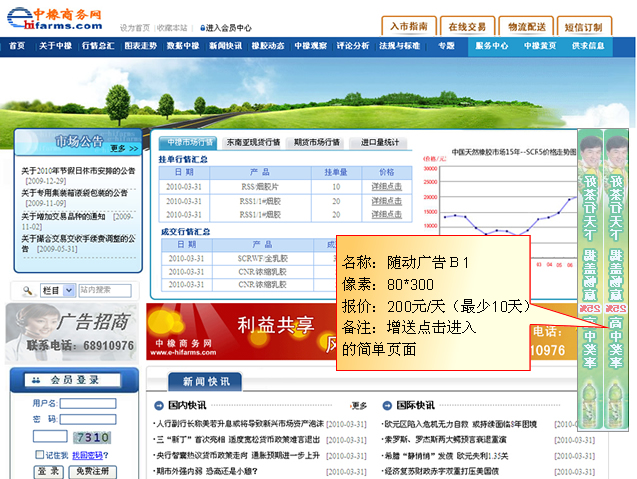This screenshot has height=479, width=637.
Task: Open 专题 in the navigation bar
Action: [x=446, y=46]
